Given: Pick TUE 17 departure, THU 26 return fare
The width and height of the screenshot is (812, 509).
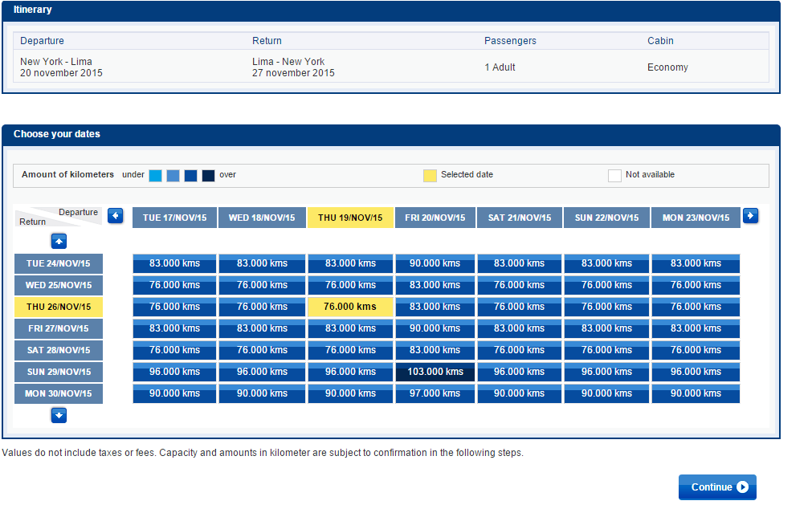Looking at the screenshot, I should click(x=174, y=307).
